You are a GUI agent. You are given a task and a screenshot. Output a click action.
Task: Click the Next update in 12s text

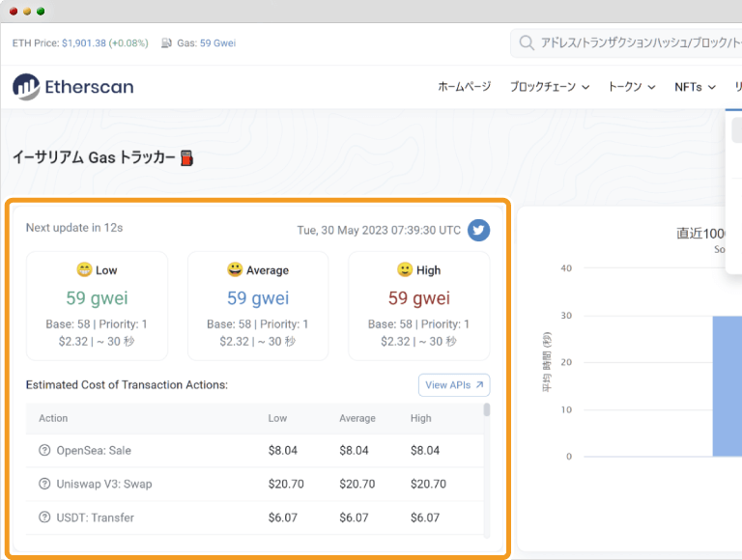(x=74, y=228)
